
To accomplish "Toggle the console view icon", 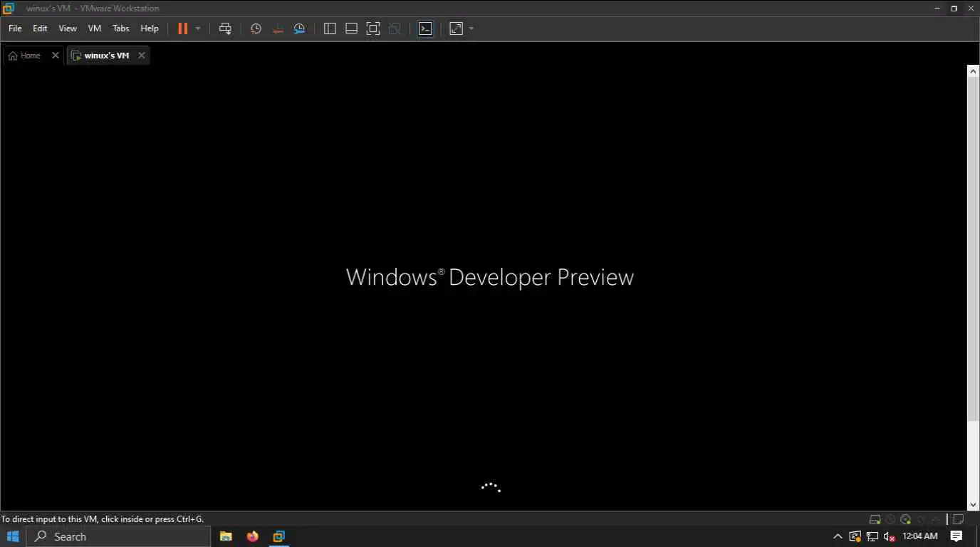I will click(x=425, y=28).
